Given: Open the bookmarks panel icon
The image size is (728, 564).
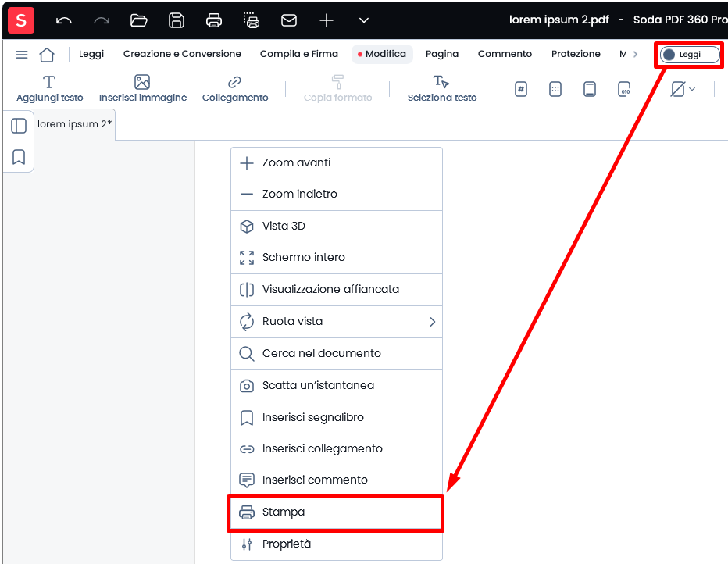Looking at the screenshot, I should (19, 157).
